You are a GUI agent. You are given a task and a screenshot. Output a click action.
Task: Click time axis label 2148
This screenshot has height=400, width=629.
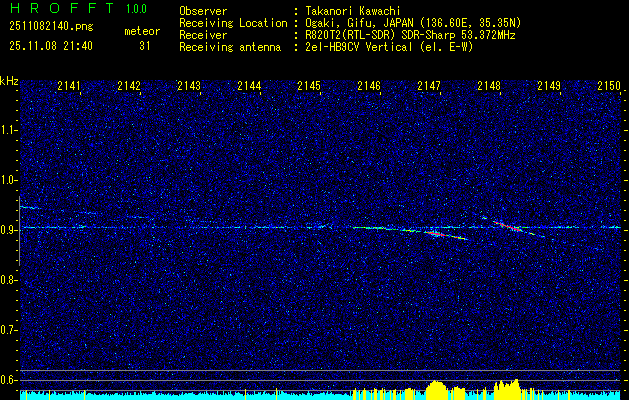click(489, 85)
